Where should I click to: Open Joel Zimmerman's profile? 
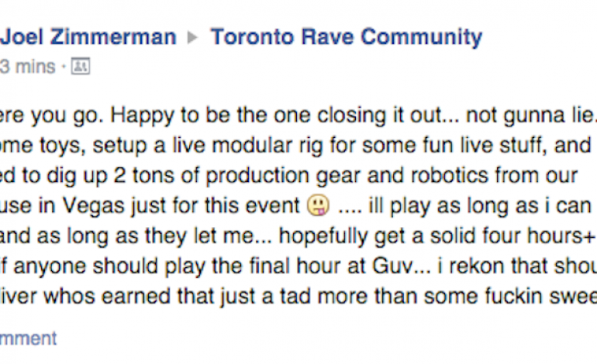coord(89,36)
